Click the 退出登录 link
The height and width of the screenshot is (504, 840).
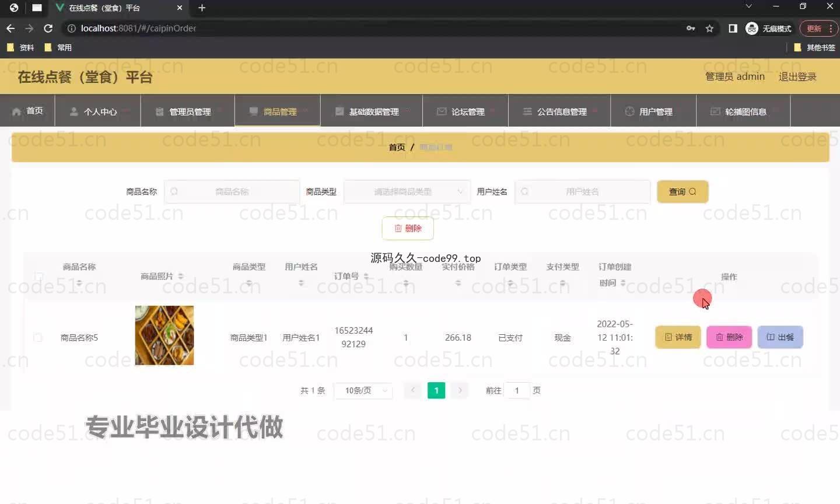797,76
